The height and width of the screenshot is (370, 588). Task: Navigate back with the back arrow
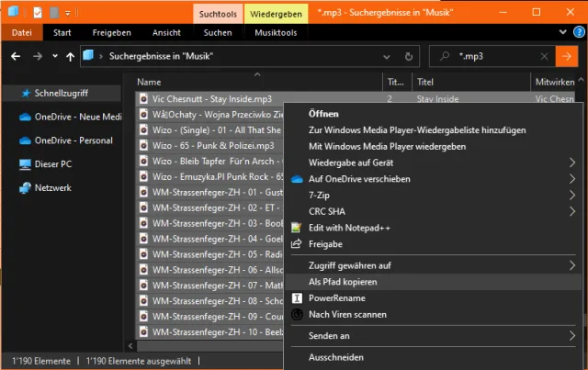(16, 57)
